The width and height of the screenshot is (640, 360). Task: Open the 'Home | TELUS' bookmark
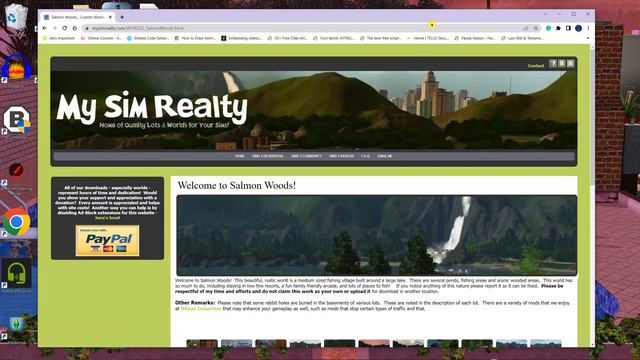click(x=428, y=38)
